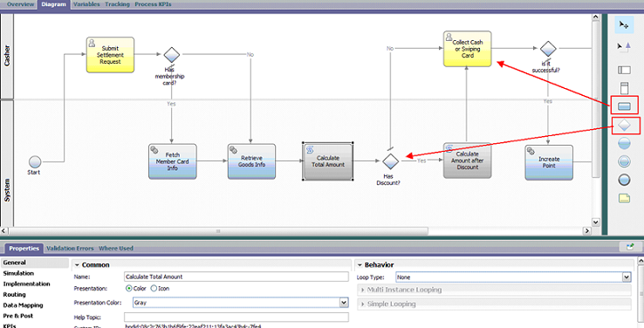The image size is (644, 328).
Task: Select the arrow Selection tool in the palette
Action: pyautogui.click(x=624, y=25)
